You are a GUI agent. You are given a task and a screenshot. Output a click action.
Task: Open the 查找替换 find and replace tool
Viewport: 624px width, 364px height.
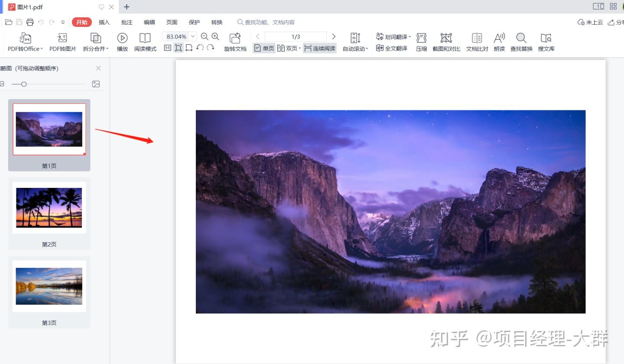(x=521, y=42)
